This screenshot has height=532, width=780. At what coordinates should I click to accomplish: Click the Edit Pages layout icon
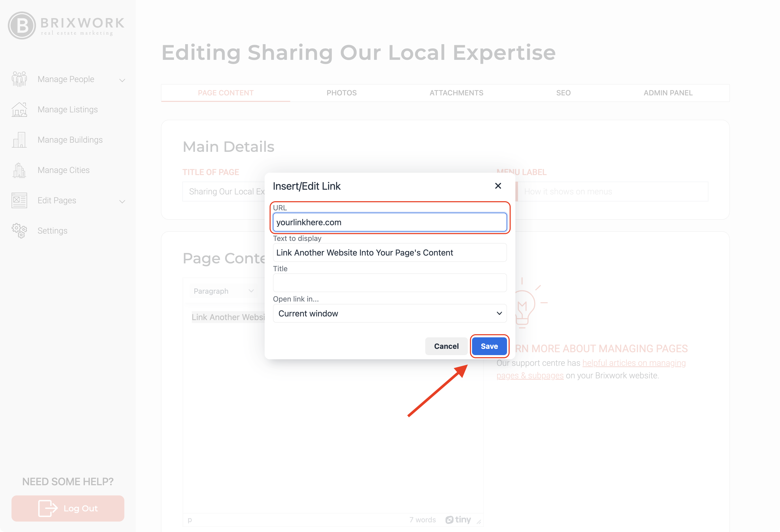click(19, 200)
